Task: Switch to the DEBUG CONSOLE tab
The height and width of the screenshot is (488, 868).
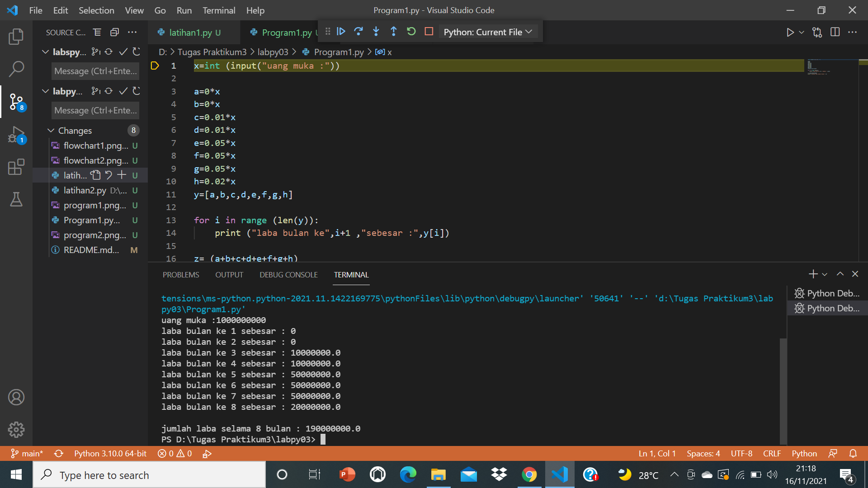Action: 288,274
